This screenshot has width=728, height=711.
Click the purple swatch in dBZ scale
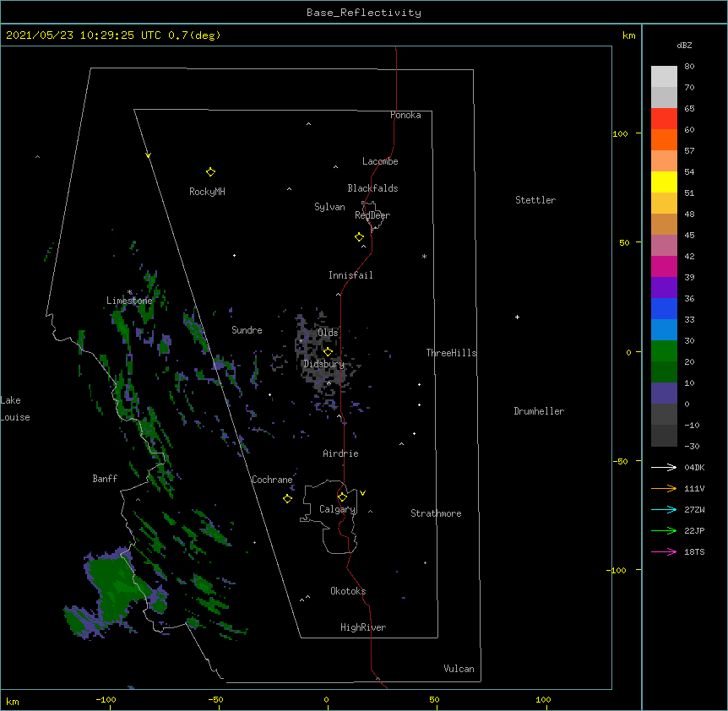pyautogui.click(x=664, y=287)
